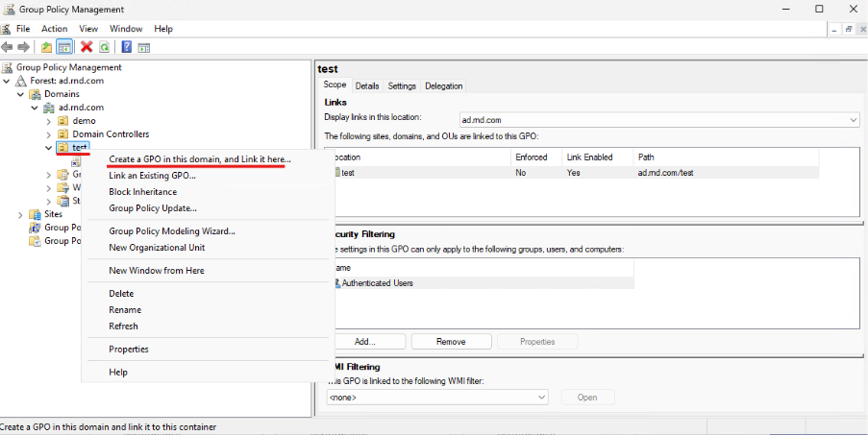Click the Remove button in Security Filtering
Viewport: 868px width, 435px height.
451,342
